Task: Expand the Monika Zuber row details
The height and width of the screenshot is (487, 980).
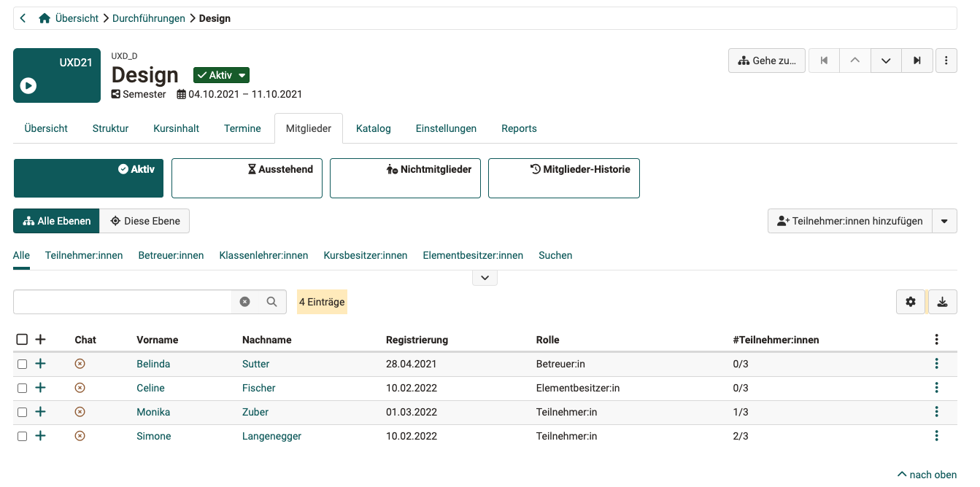Action: pyautogui.click(x=40, y=412)
